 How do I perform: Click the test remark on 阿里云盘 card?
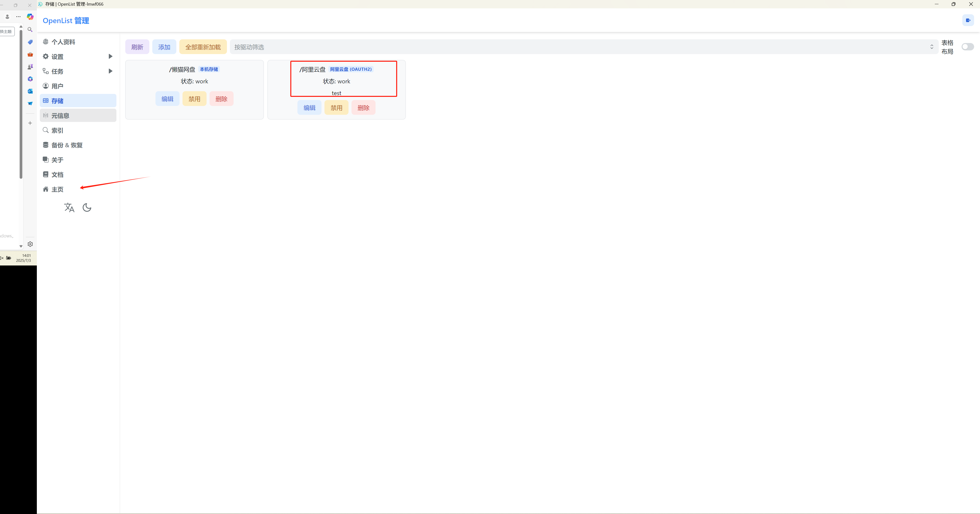coord(336,93)
